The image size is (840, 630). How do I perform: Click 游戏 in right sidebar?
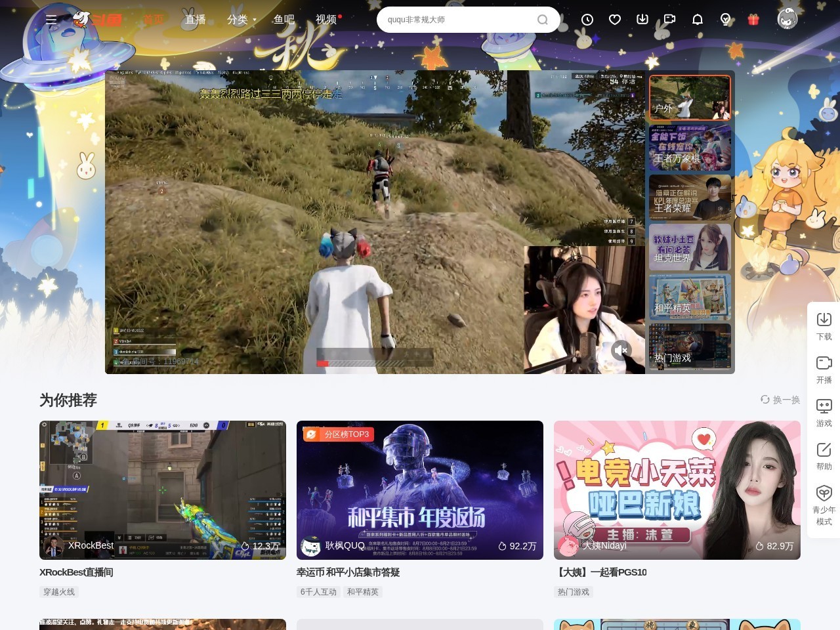point(824,413)
